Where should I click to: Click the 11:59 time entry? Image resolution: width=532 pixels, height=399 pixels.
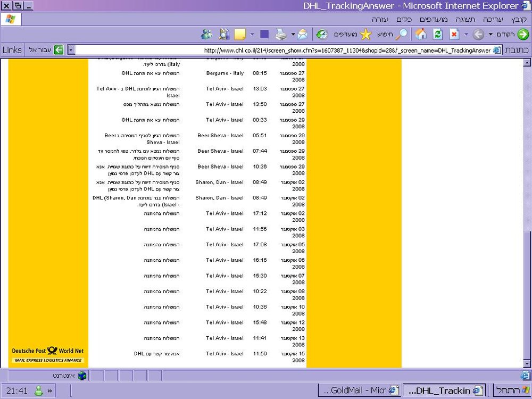click(x=260, y=354)
